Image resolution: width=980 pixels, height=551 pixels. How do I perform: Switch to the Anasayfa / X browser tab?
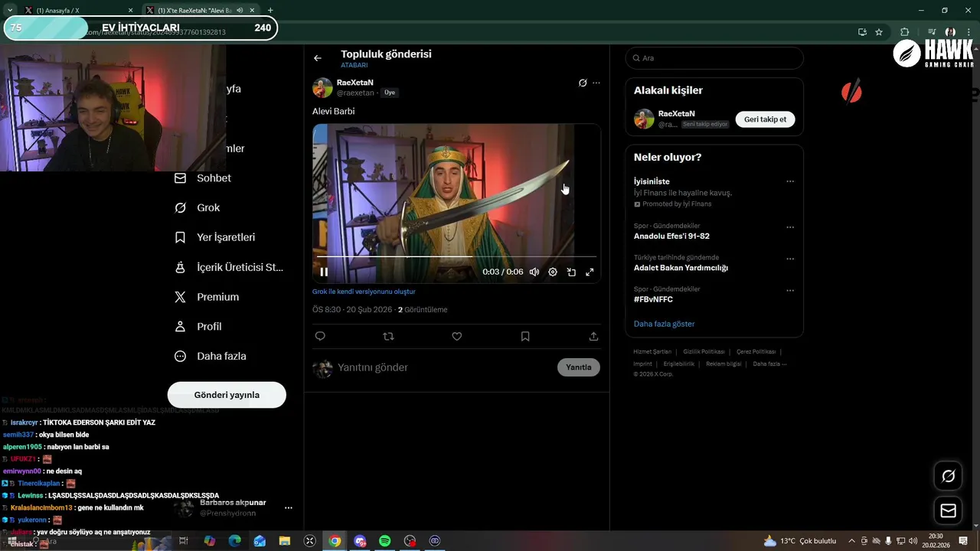click(x=78, y=10)
